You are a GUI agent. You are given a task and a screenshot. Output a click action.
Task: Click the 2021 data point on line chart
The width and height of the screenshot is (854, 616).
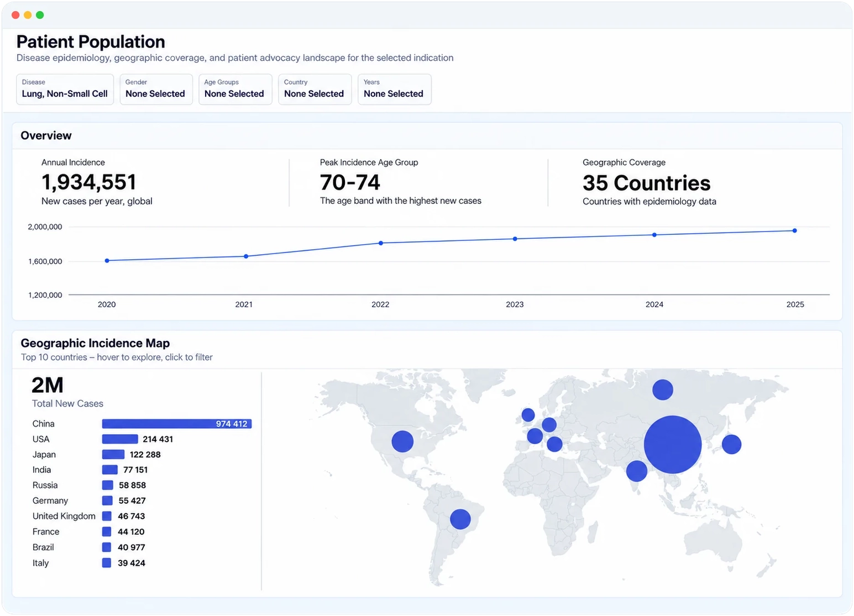pos(246,256)
